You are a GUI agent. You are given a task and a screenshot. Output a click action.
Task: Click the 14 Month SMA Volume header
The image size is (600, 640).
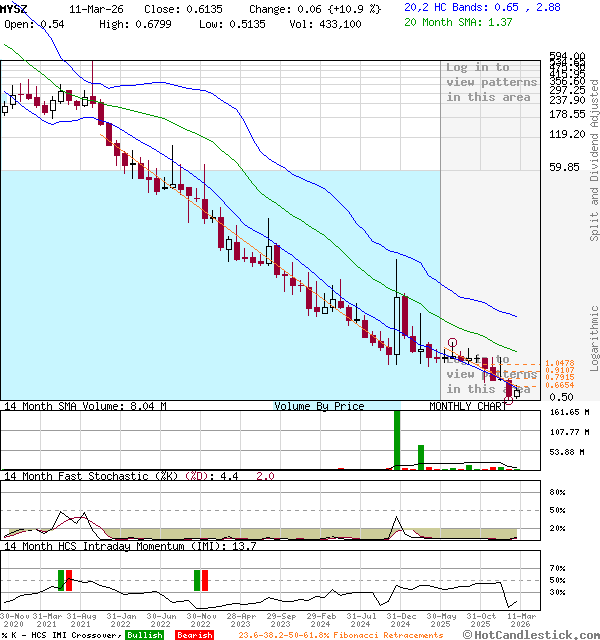pos(85,407)
